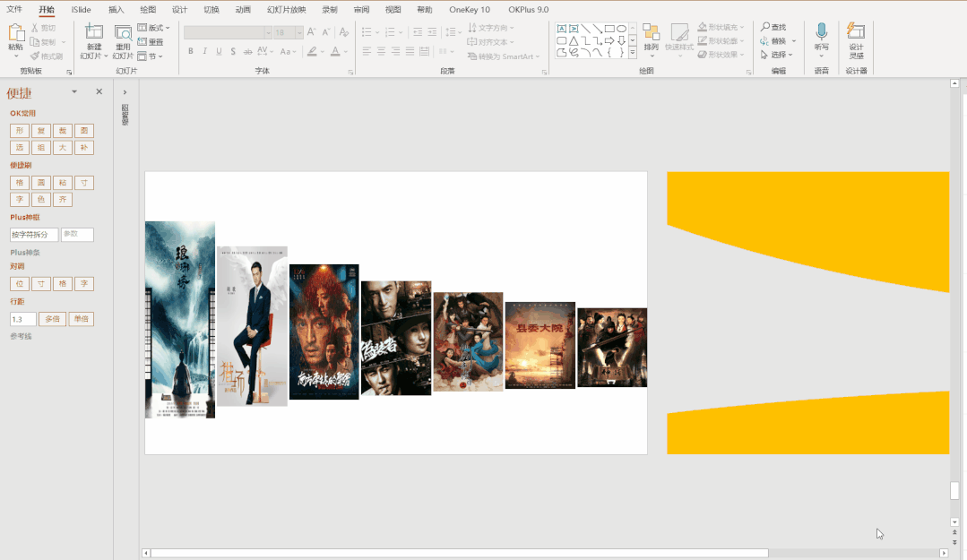Open the font size dropdown
This screenshot has height=560, width=967.
click(x=299, y=32)
